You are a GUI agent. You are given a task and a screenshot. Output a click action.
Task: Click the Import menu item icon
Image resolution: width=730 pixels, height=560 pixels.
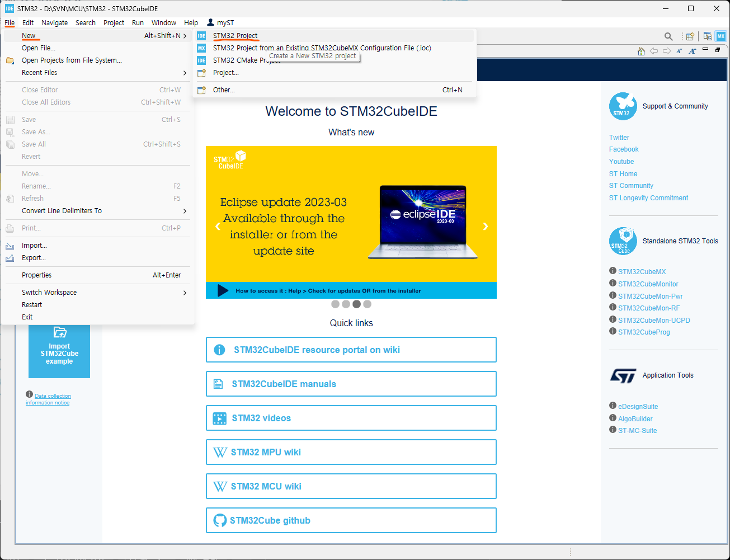[x=10, y=246]
